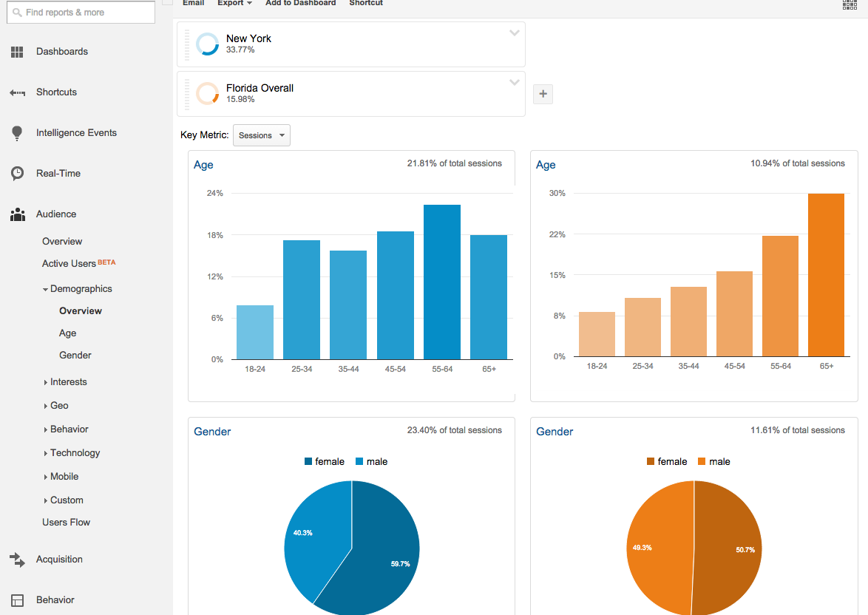This screenshot has width=868, height=615.
Task: Open the Key Metric Sessions dropdown
Action: (261, 135)
